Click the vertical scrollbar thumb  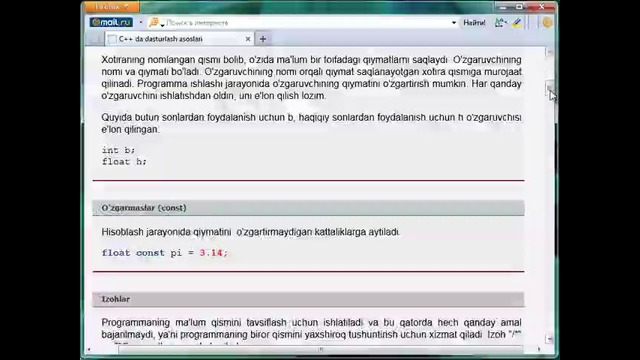(x=549, y=88)
